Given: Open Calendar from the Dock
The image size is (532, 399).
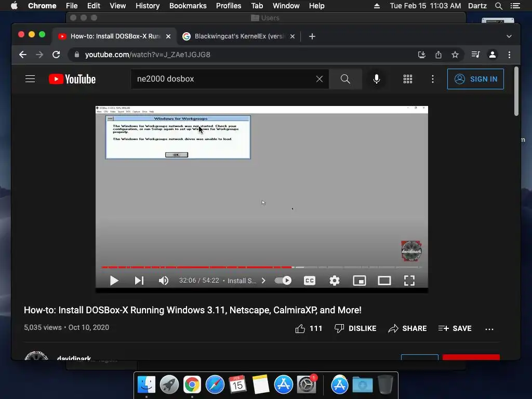Looking at the screenshot, I should pos(238,385).
